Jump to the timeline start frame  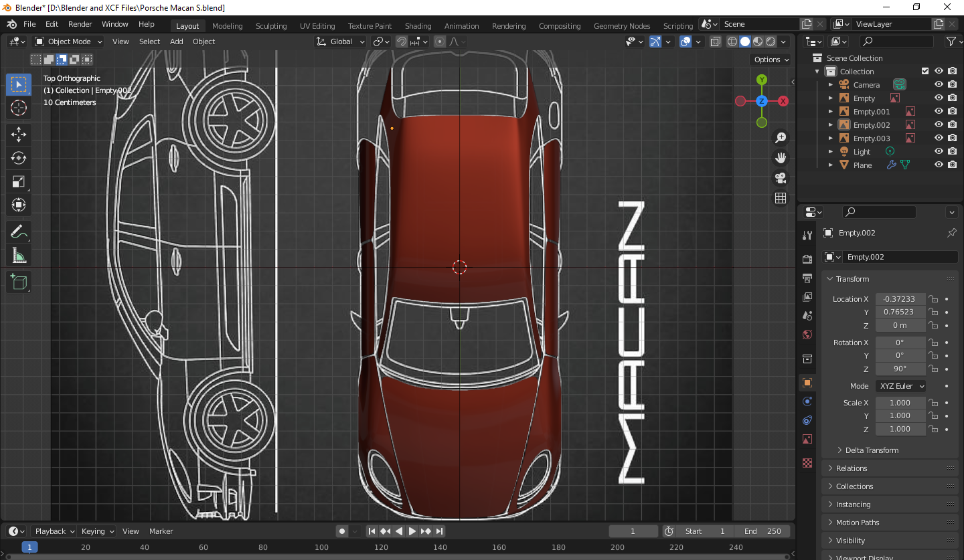[372, 531]
